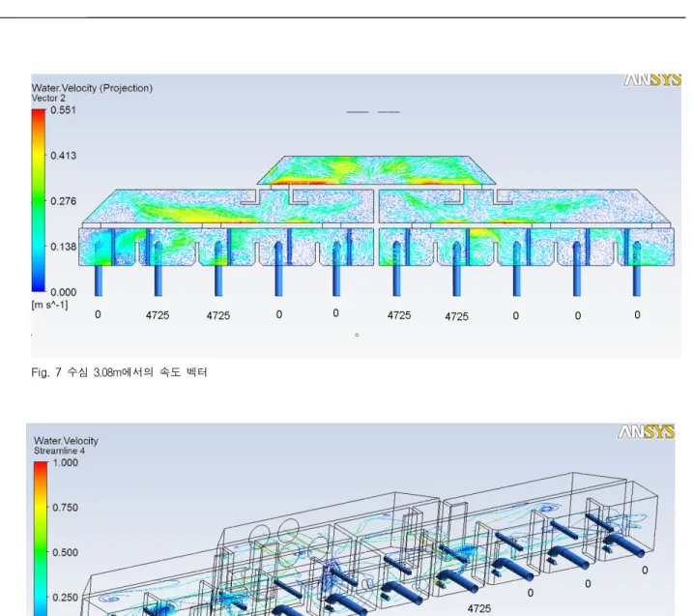
Task: Click the 0.551 maximum legend value
Action: pos(63,110)
